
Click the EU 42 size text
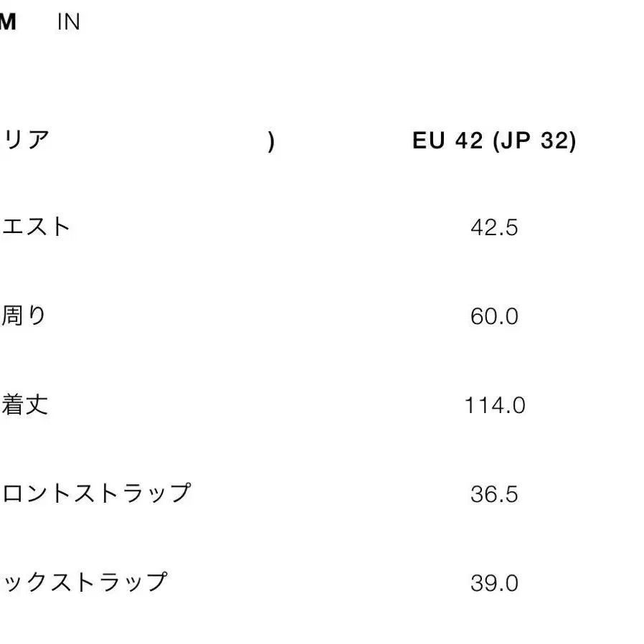coord(448,141)
